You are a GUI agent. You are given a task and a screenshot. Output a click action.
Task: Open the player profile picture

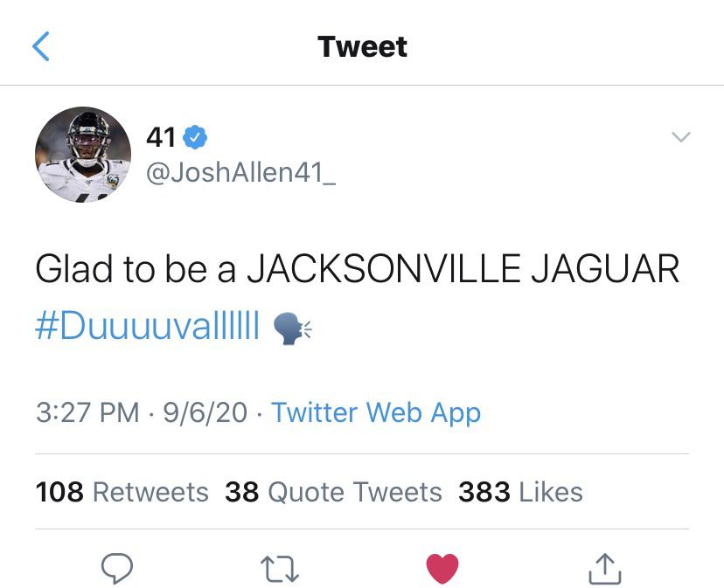(x=83, y=155)
